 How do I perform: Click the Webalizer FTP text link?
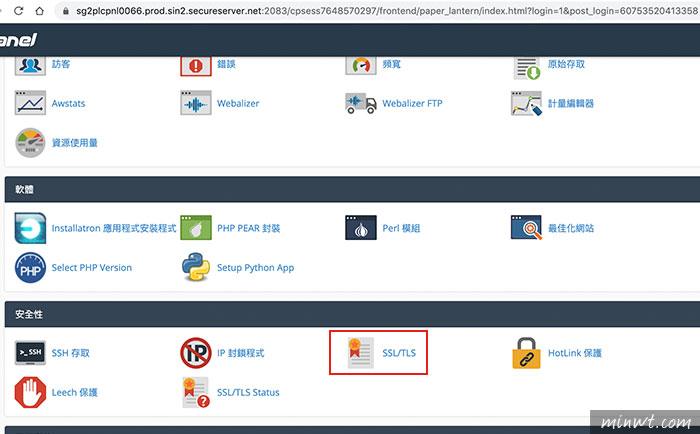[x=412, y=104]
